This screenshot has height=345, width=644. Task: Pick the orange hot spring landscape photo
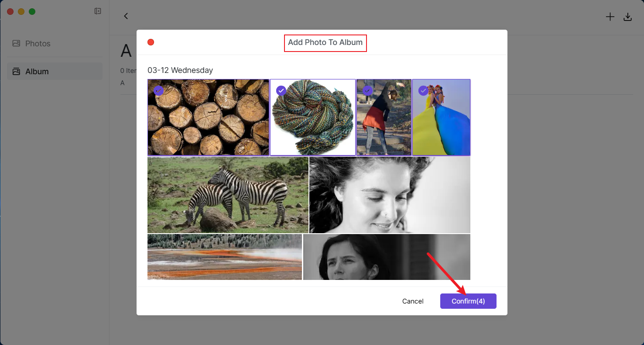point(224,257)
